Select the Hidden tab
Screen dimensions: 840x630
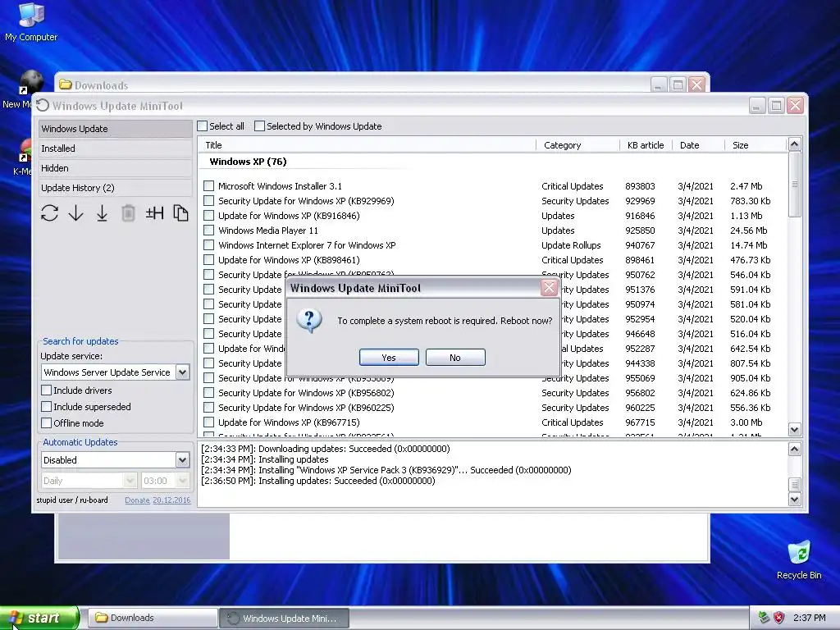[115, 168]
